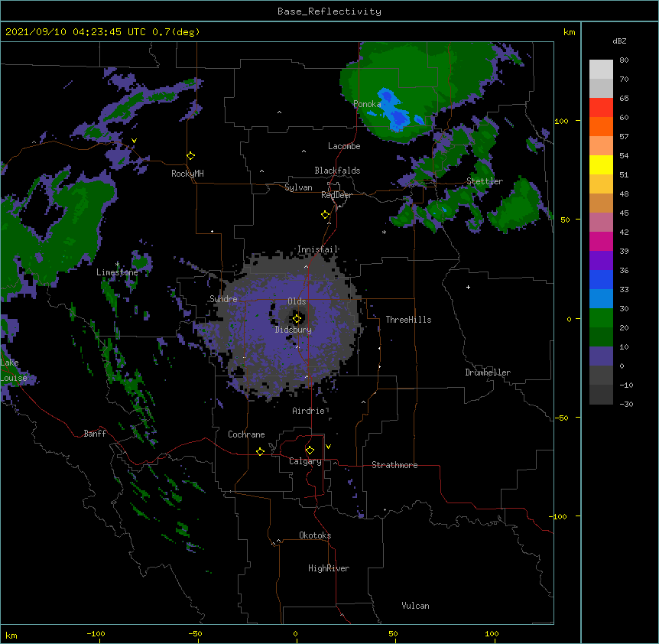This screenshot has height=644, width=659.
Task: Select the purple 36-39 dBZ legend swatch
Action: [x=601, y=260]
